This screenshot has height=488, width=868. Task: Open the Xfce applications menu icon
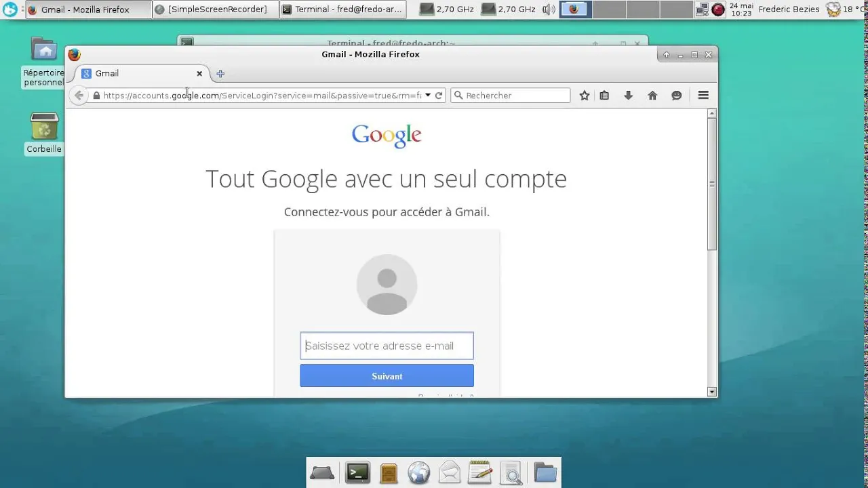point(10,9)
